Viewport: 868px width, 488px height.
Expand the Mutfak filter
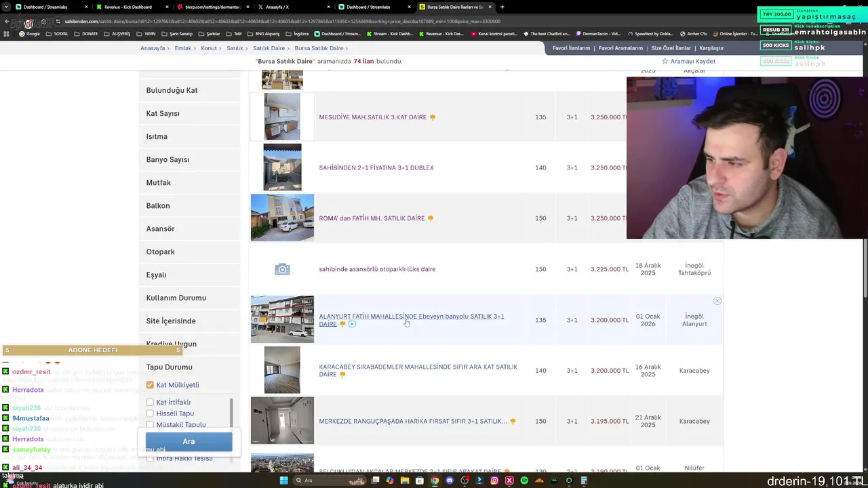point(189,182)
